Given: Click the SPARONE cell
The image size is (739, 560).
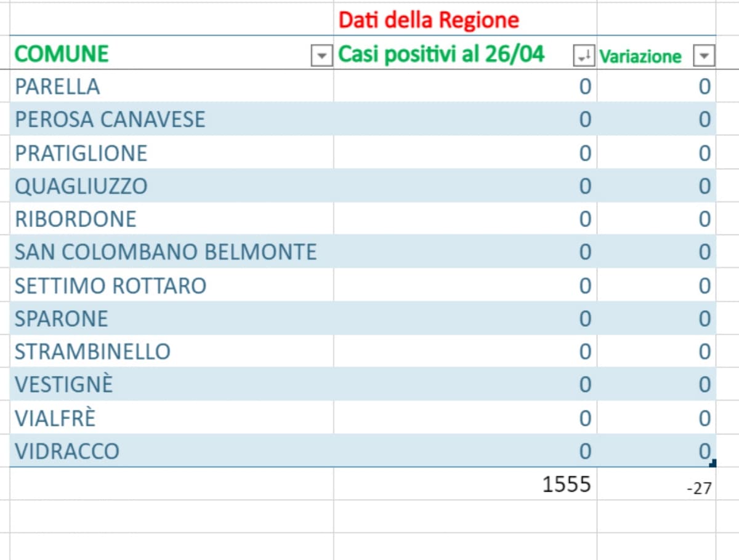Looking at the screenshot, I should click(61, 319).
